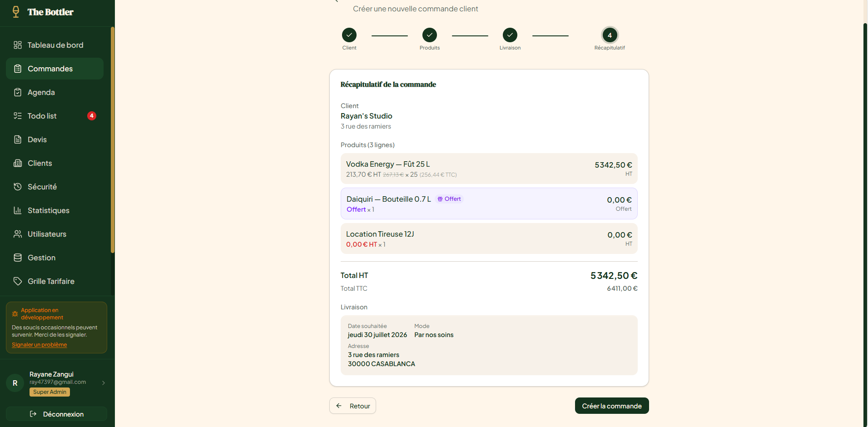Click the Clients building icon
This screenshot has height=427, width=868.
pyautogui.click(x=18, y=163)
